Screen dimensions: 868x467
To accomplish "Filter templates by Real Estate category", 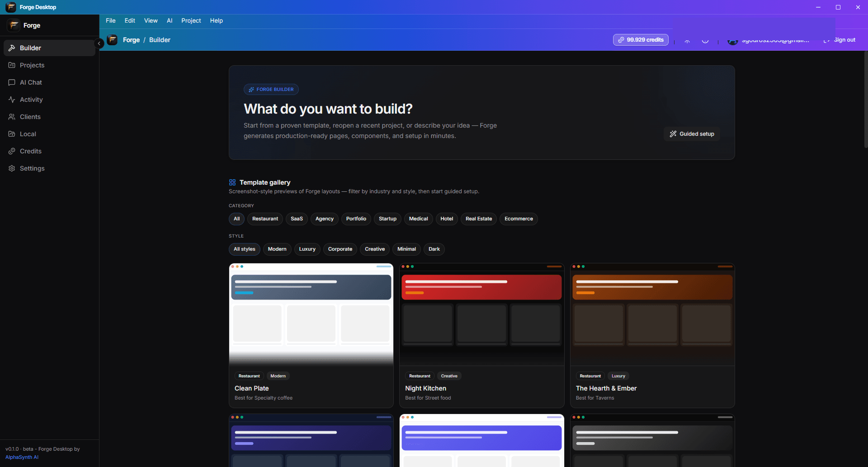I will pyautogui.click(x=479, y=219).
